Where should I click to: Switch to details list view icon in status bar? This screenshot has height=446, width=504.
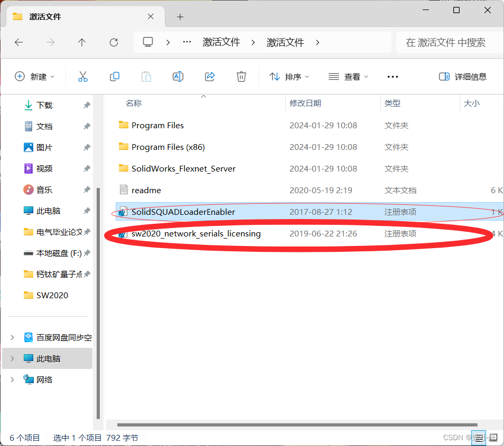[479, 438]
